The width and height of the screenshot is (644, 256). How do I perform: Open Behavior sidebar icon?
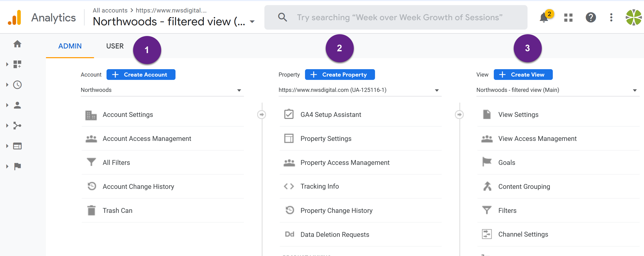[x=17, y=146]
